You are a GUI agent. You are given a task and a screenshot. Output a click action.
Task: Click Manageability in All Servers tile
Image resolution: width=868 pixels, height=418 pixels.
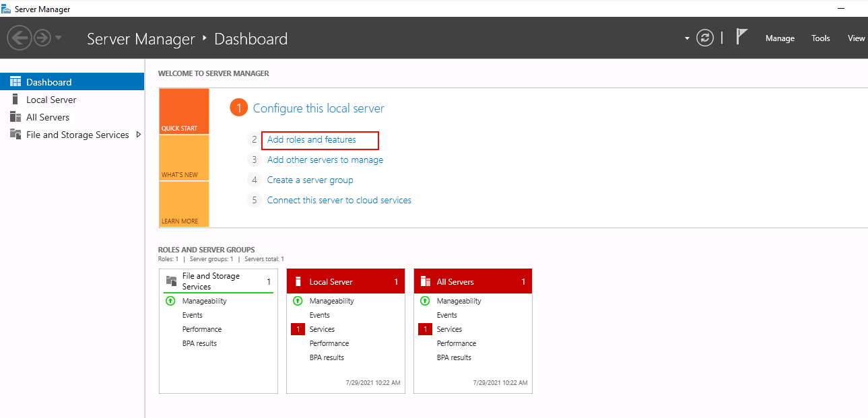click(459, 301)
